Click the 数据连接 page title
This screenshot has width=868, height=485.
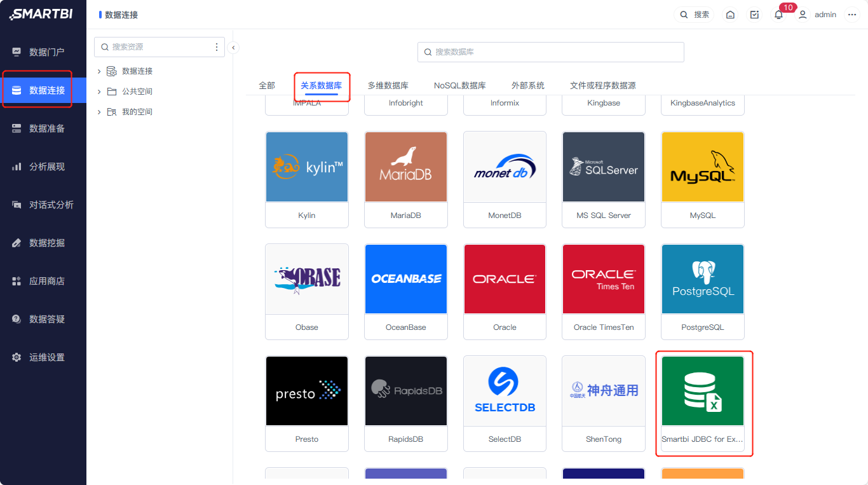click(x=121, y=15)
